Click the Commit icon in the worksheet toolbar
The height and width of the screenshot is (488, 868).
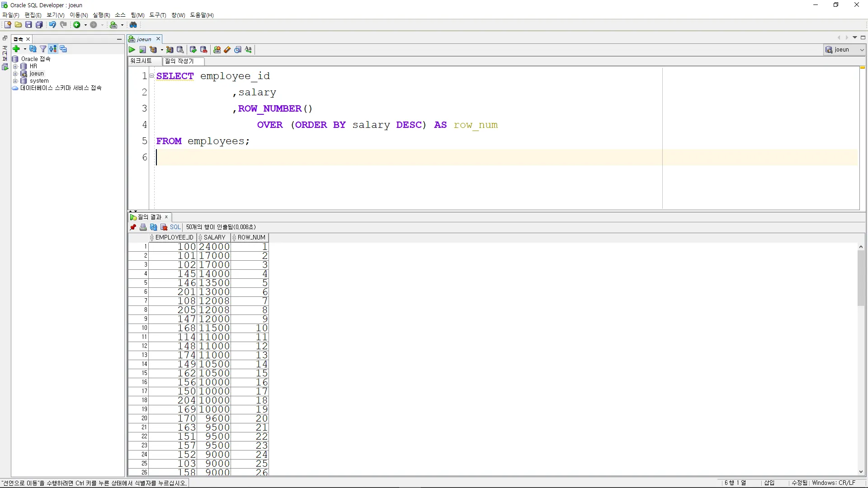coord(193,50)
